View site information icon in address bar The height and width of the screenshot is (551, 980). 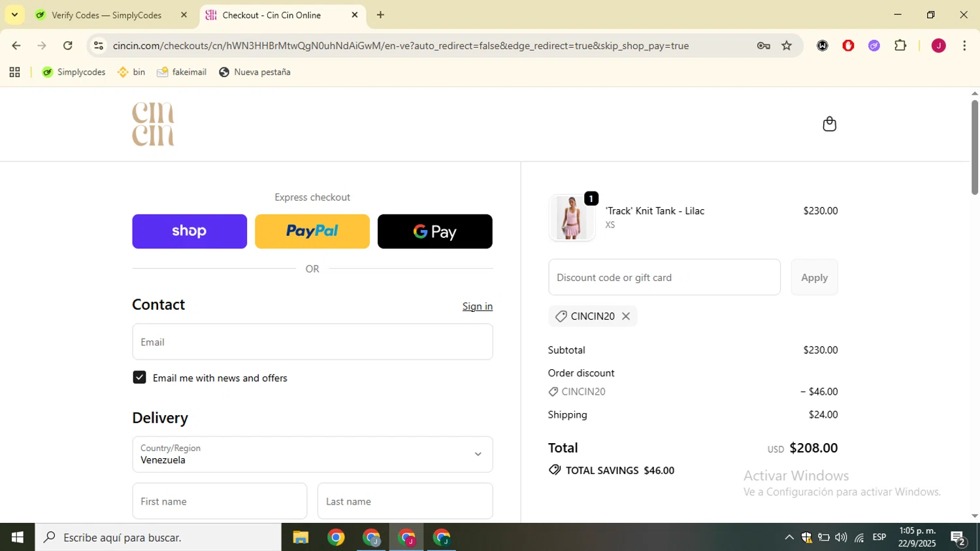point(99,46)
